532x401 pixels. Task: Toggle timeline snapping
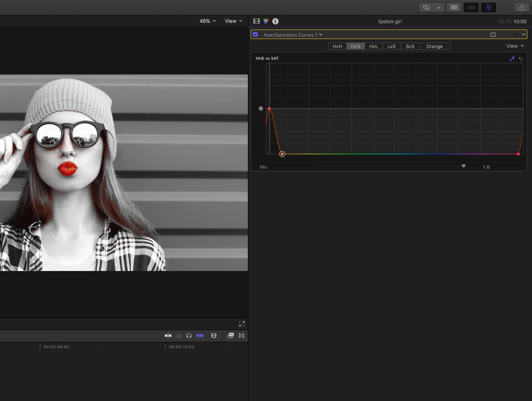pos(200,336)
